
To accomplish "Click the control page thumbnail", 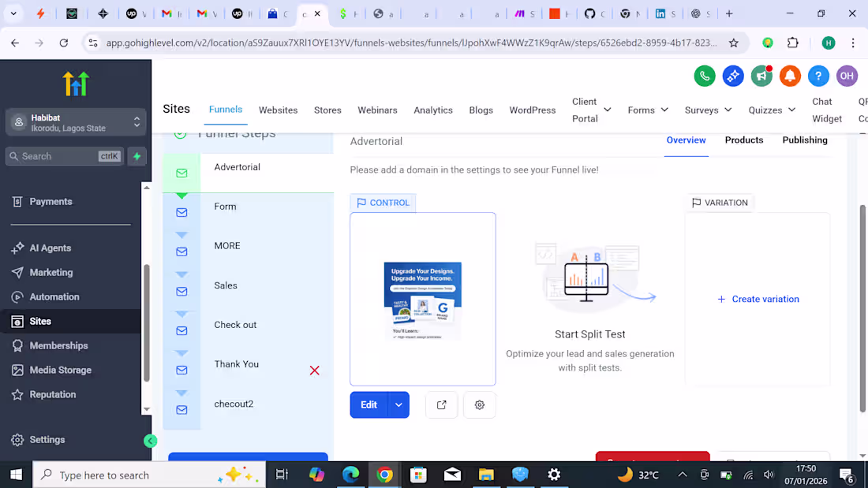I will 423,300.
